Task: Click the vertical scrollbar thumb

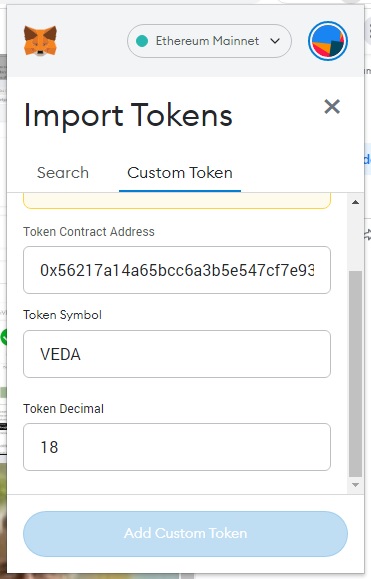Action: [x=355, y=374]
